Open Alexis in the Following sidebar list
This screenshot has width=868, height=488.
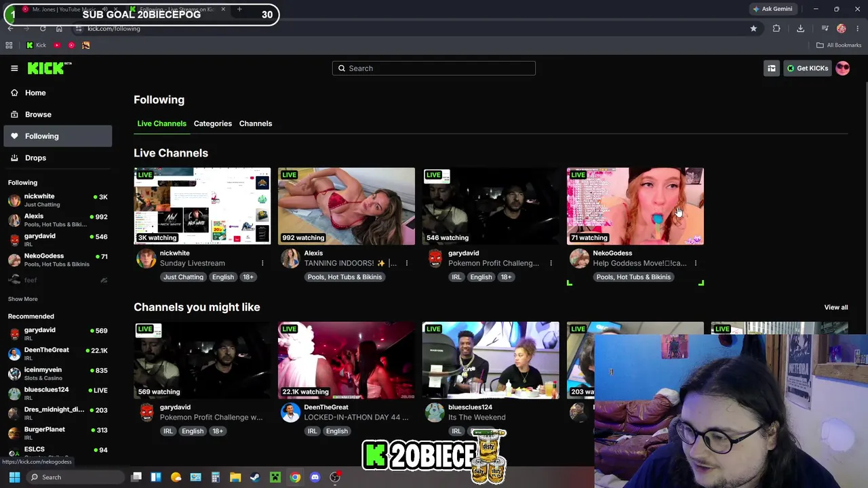(58, 220)
